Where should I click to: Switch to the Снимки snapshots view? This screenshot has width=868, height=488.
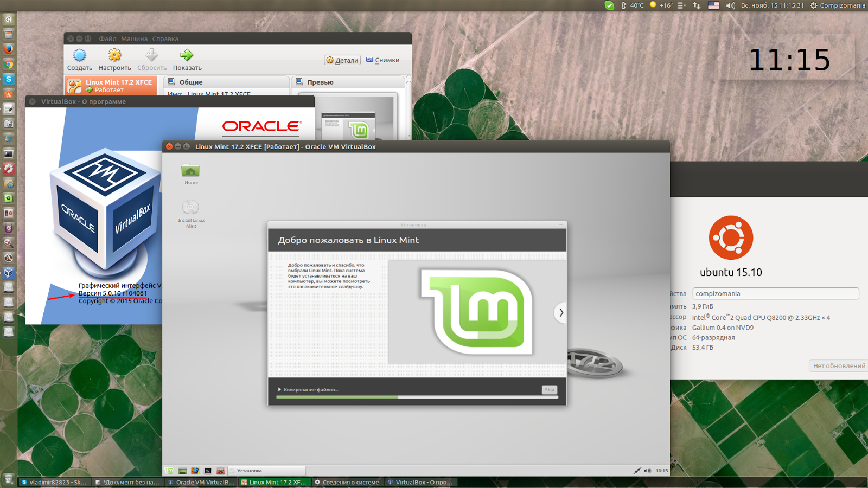(x=382, y=60)
